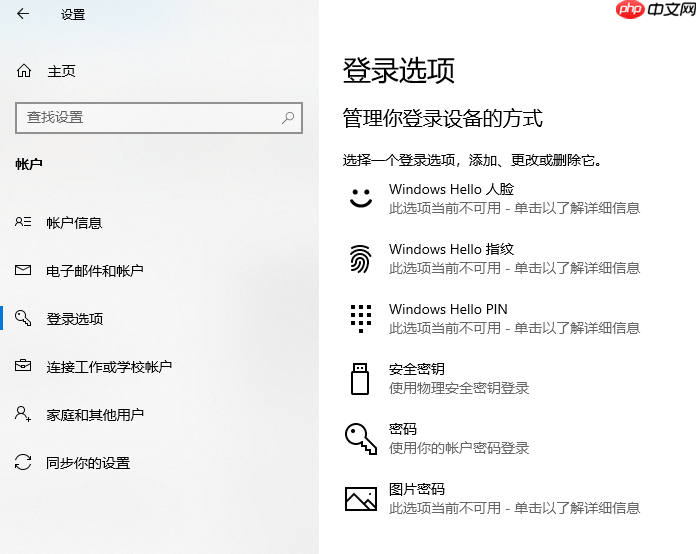The image size is (697, 554).
Task: Click the search magnifier icon
Action: 288,117
